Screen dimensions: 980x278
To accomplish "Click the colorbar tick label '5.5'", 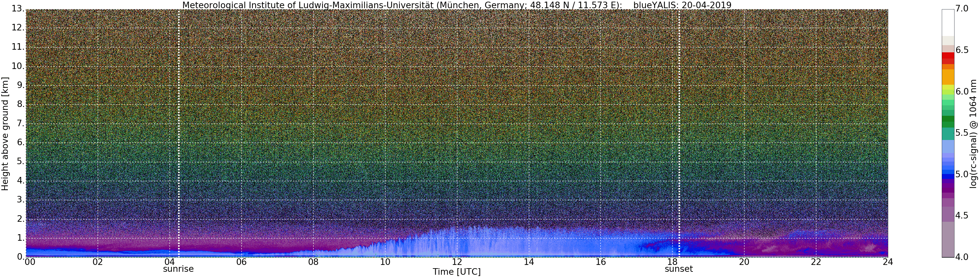I will 962,133.
